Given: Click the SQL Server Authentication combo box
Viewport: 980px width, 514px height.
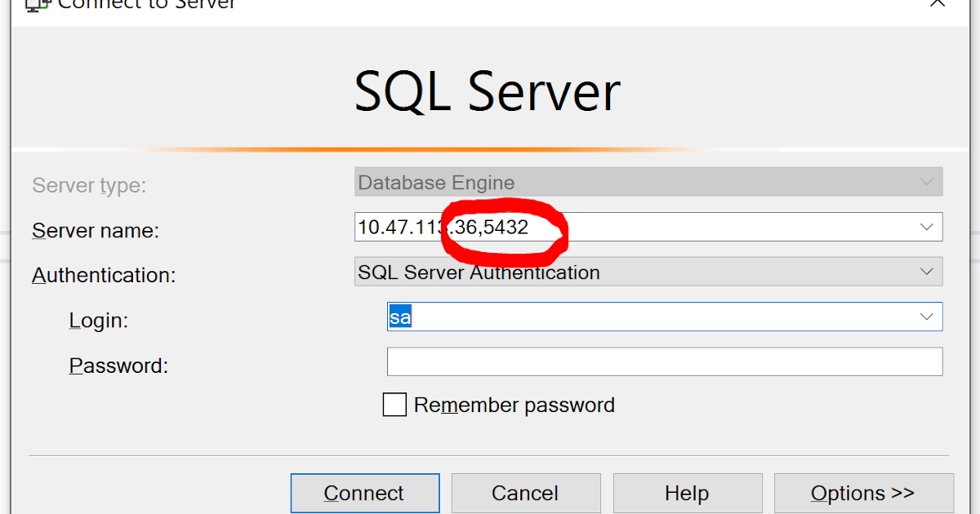Looking at the screenshot, I should pos(572,272).
